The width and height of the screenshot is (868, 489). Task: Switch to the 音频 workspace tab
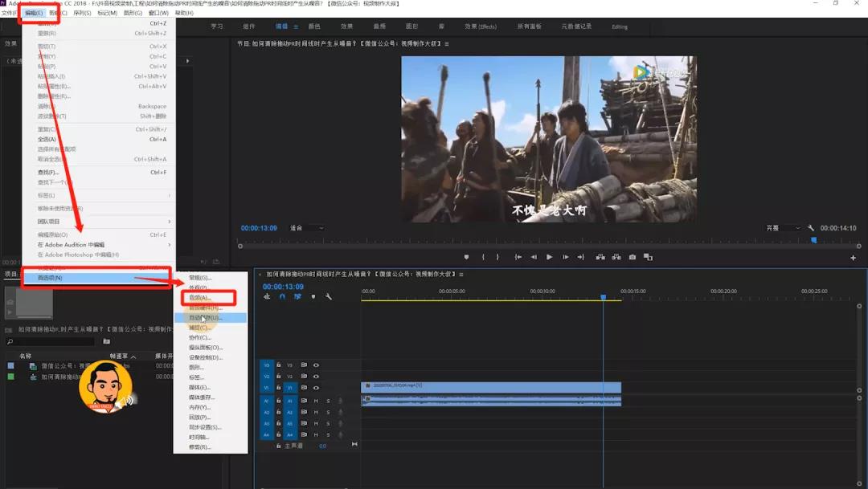[379, 26]
